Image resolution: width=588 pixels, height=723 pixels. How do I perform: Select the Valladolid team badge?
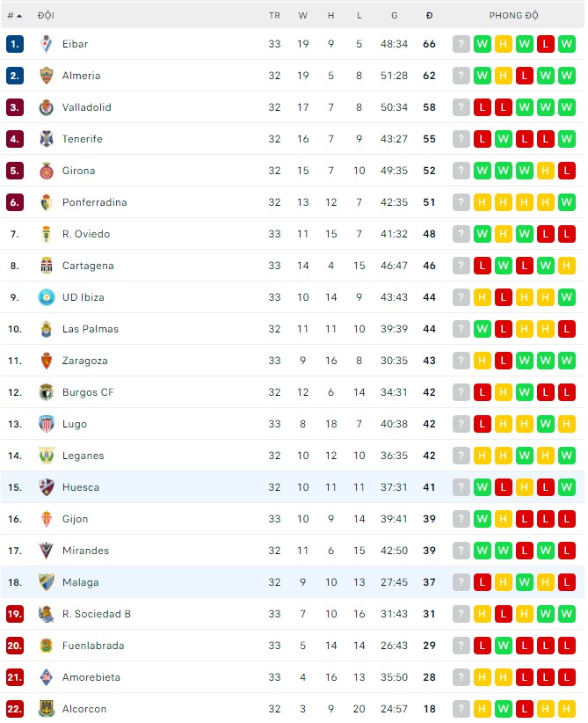[x=46, y=107]
